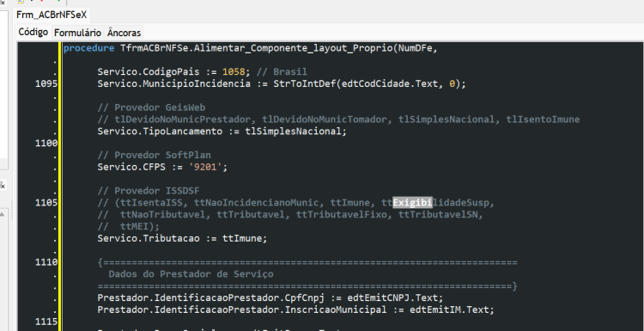Open the Formulário tab
The image size is (644, 331).
click(x=77, y=33)
